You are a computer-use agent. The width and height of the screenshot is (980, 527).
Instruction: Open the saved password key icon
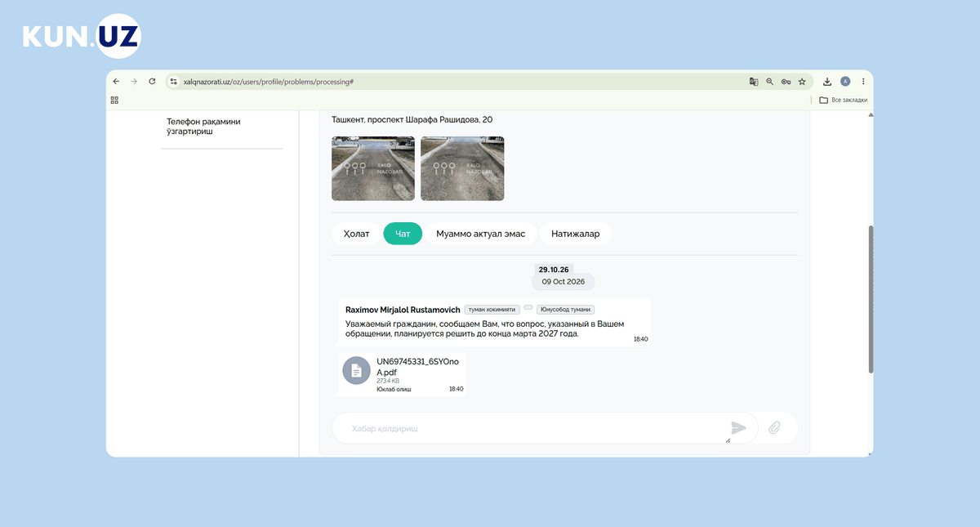click(786, 82)
